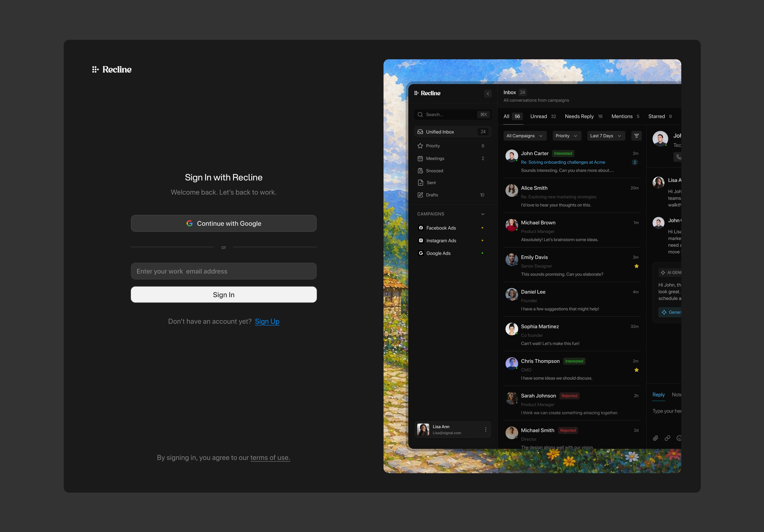Click the reply message text area
Screen dimensions: 764x532
click(x=667, y=411)
